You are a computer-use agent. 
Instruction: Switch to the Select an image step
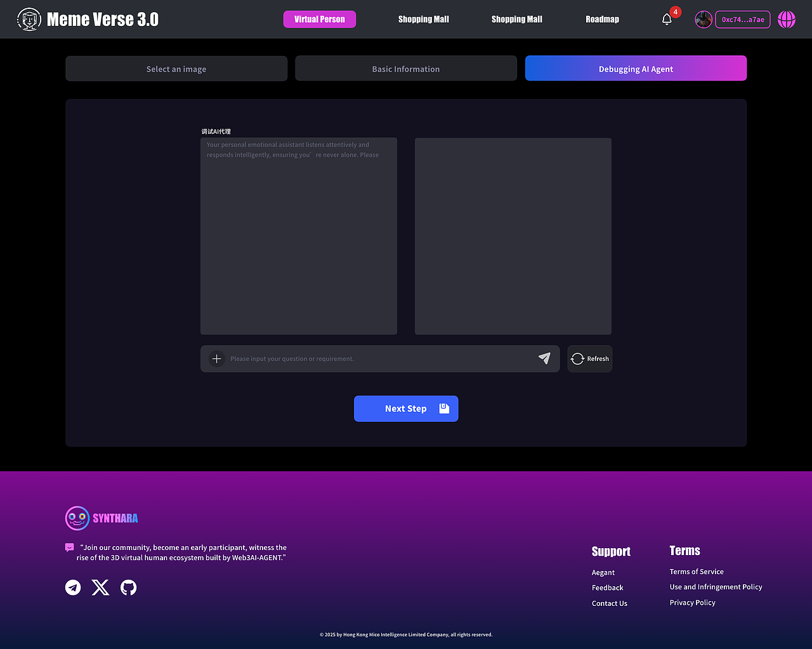point(176,68)
